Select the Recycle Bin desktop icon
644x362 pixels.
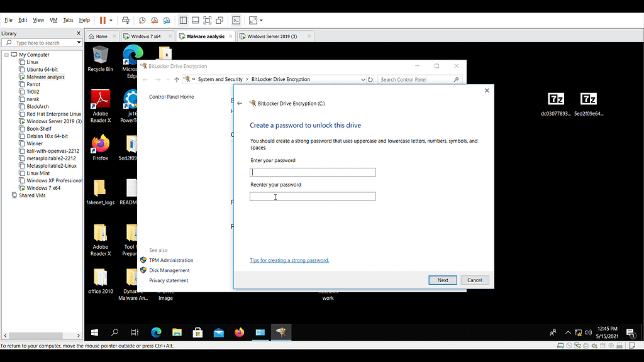click(100, 59)
